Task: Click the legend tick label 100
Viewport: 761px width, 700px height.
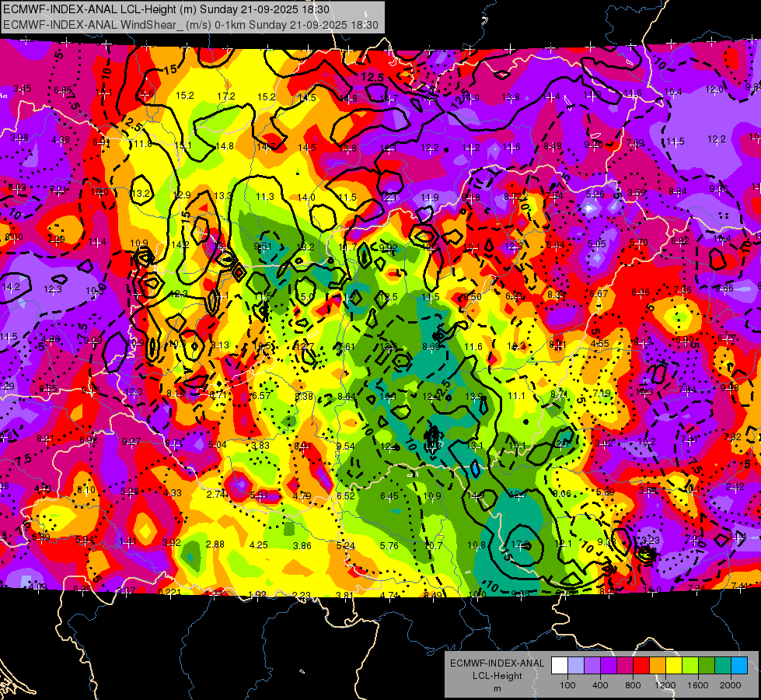Action: [x=567, y=685]
